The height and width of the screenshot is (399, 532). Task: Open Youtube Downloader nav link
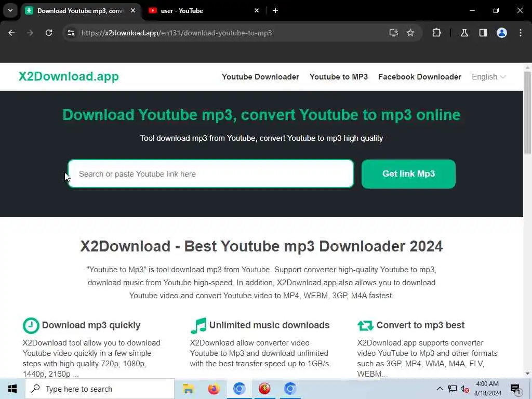click(261, 77)
